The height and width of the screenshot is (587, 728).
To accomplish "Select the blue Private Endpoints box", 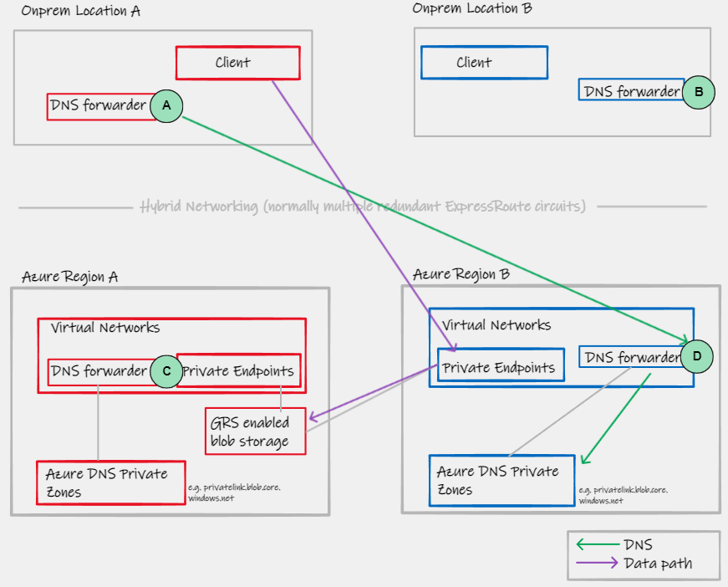I will [500, 367].
